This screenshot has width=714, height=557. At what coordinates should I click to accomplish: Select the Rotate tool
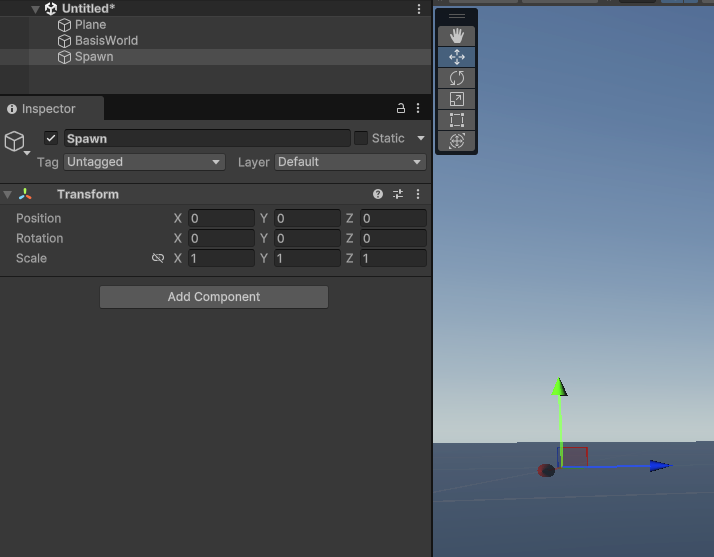pyautogui.click(x=457, y=78)
